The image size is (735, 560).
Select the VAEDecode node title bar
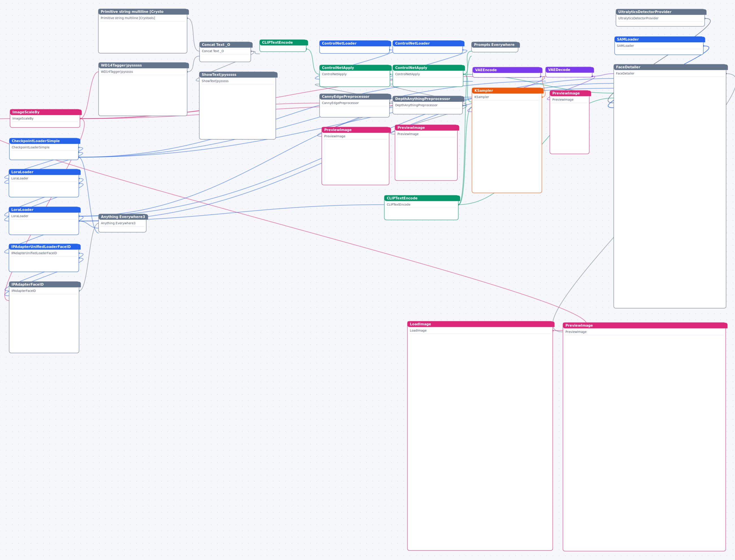570,70
